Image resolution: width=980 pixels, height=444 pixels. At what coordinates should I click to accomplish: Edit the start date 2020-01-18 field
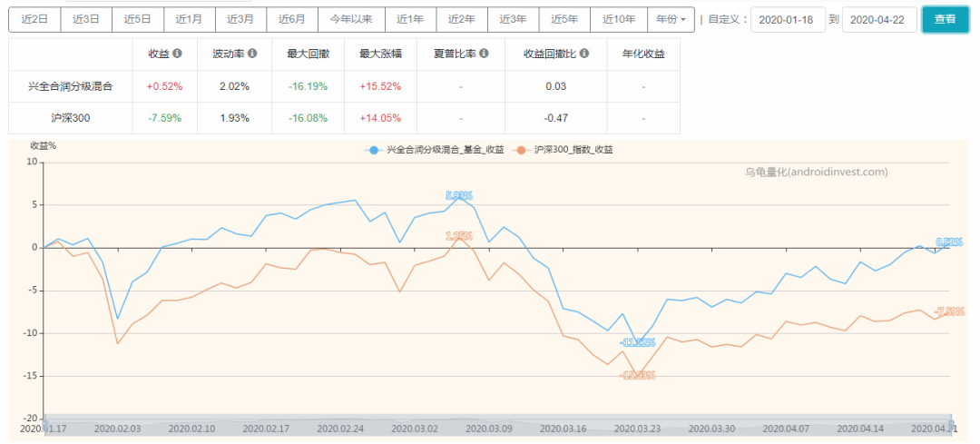pyautogui.click(x=788, y=19)
